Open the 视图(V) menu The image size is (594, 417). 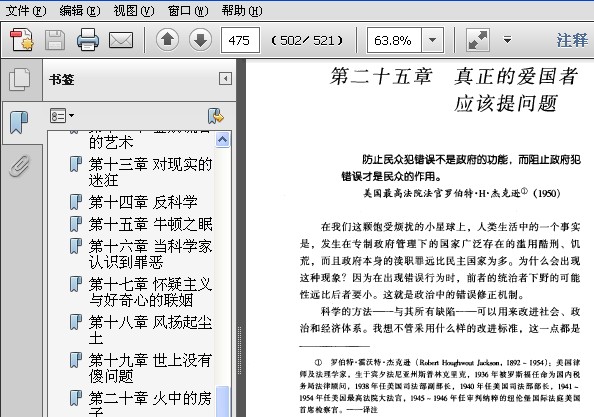click(134, 11)
